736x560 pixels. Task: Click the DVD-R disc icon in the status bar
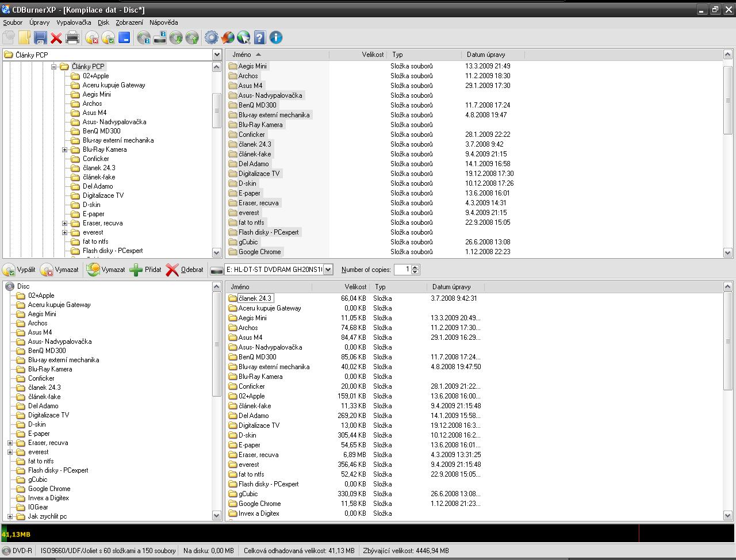coord(6,551)
